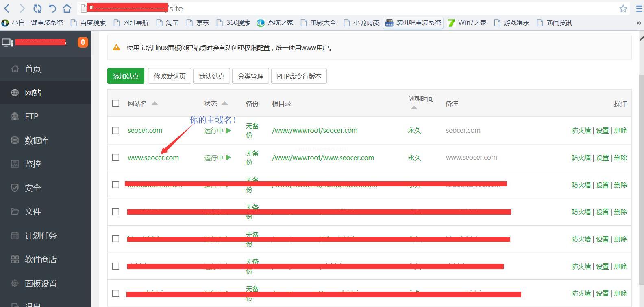Screen dimensions: 644x307
Task: Toggle the select-all checkbox in table header
Action: pos(116,103)
